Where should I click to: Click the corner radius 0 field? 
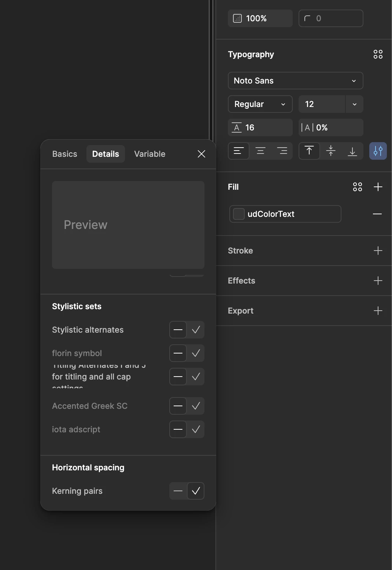coord(331,18)
